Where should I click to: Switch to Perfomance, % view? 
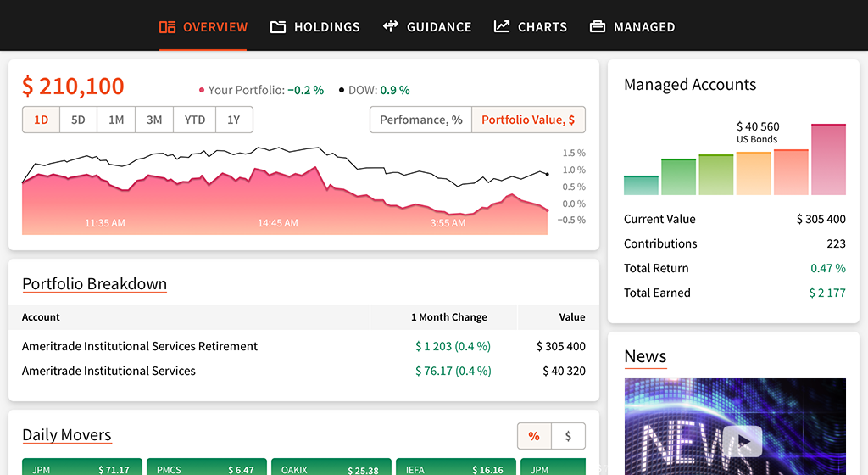tap(420, 120)
